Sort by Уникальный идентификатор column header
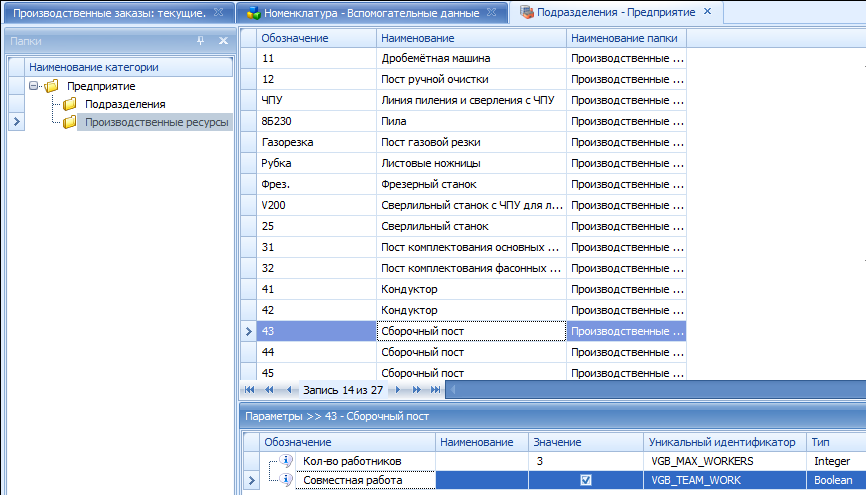The image size is (866, 495). click(723, 441)
